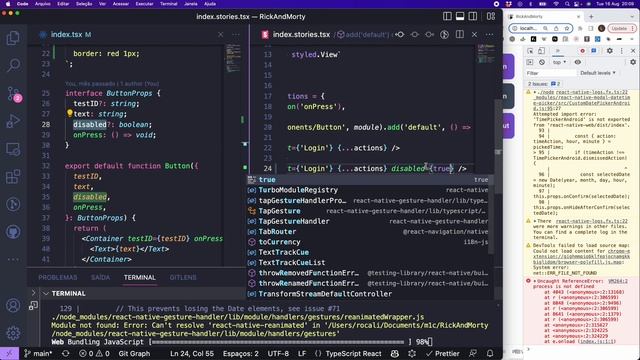Open console settings gear in DevTools

[633, 62]
